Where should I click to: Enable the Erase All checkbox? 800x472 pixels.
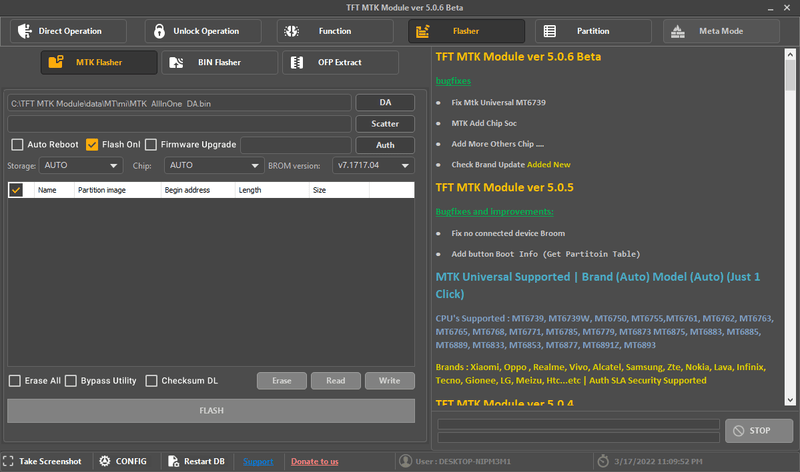click(15, 381)
